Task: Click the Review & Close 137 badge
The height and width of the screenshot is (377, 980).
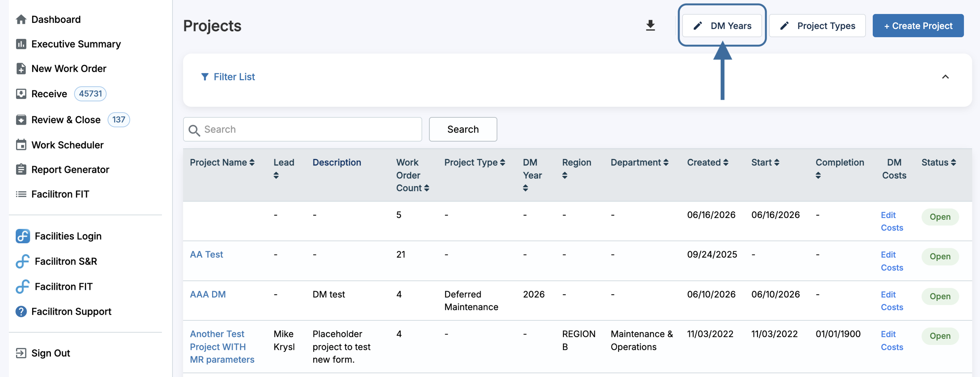Action: pyautogui.click(x=119, y=120)
